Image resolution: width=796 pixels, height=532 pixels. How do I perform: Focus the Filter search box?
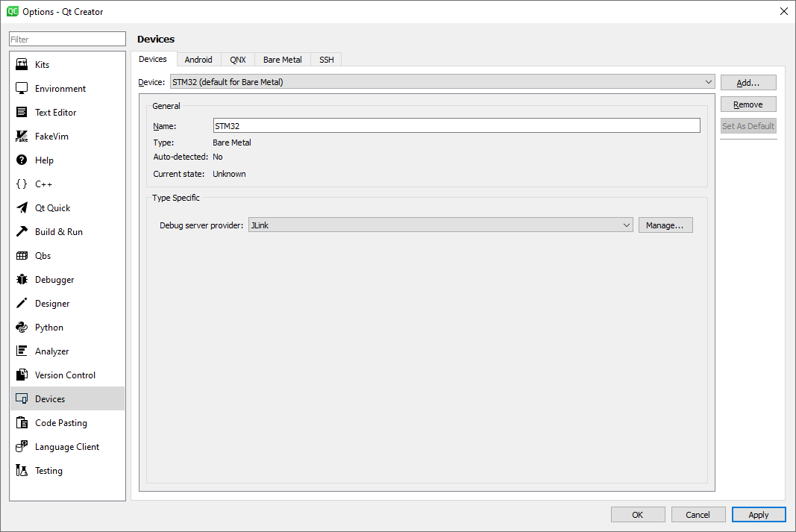[67, 40]
